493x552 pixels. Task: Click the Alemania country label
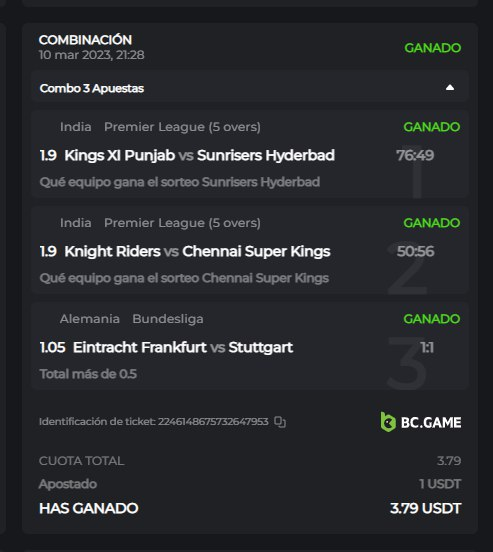[x=90, y=319]
